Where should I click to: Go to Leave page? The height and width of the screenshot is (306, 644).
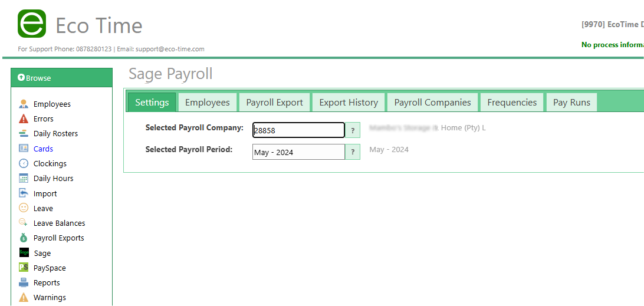(43, 208)
